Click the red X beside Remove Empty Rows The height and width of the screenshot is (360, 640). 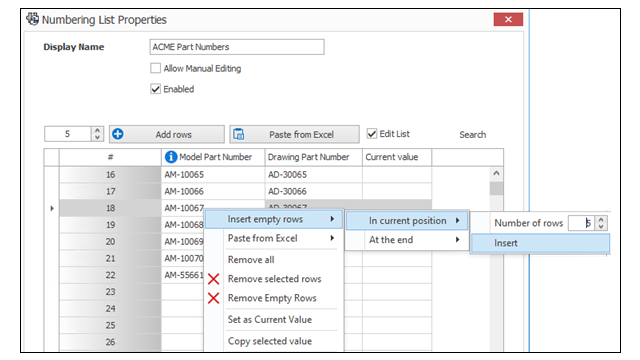(213, 298)
